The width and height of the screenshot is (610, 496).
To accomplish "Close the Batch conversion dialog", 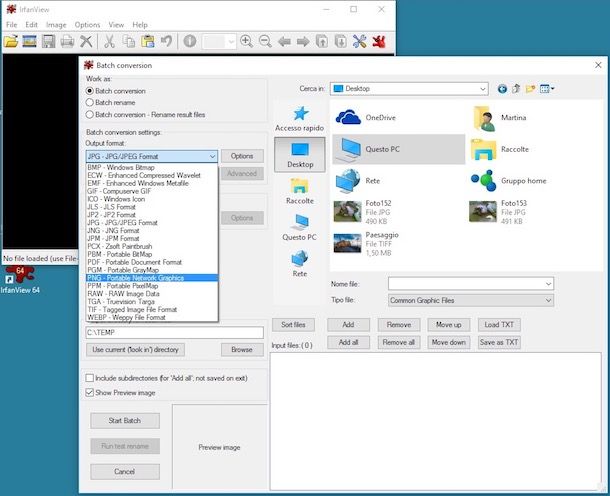I will click(x=598, y=65).
